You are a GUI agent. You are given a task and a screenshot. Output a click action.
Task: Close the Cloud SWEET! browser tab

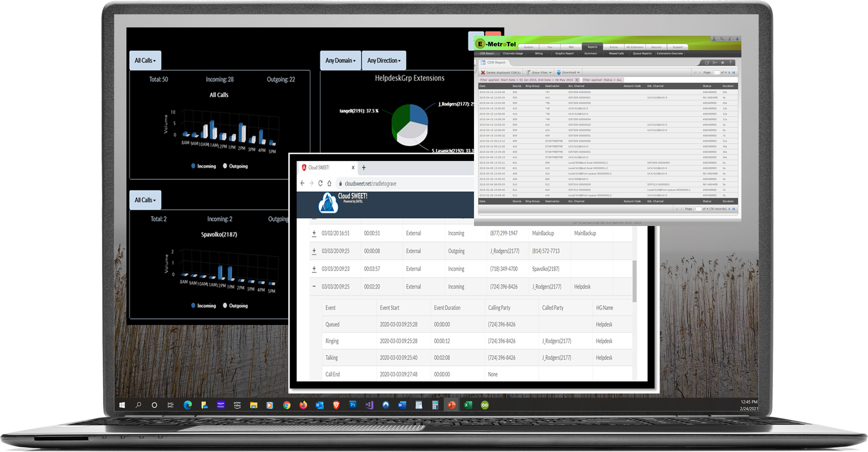point(353,168)
